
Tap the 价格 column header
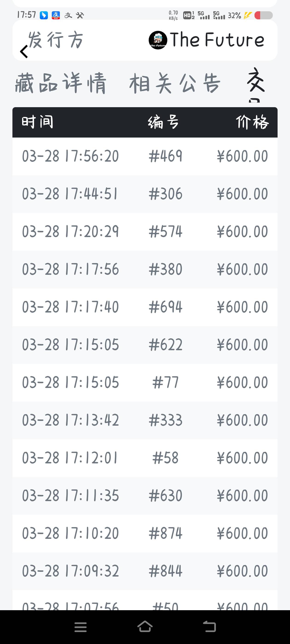(x=252, y=122)
